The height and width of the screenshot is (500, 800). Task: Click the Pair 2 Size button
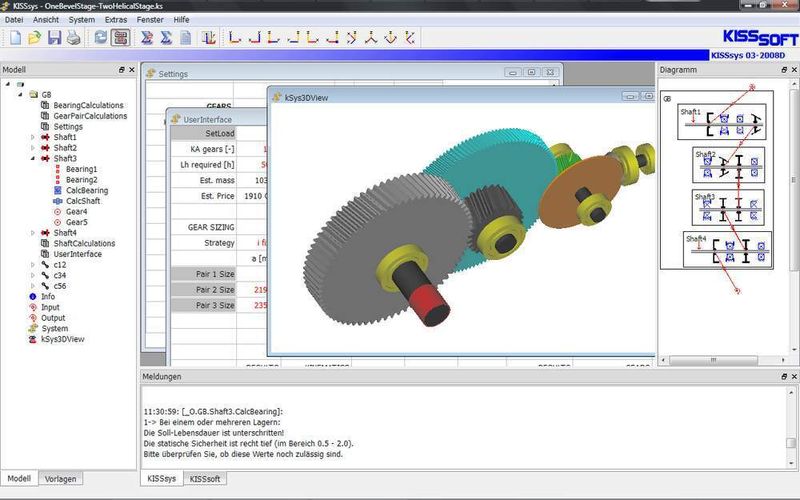[x=203, y=290]
